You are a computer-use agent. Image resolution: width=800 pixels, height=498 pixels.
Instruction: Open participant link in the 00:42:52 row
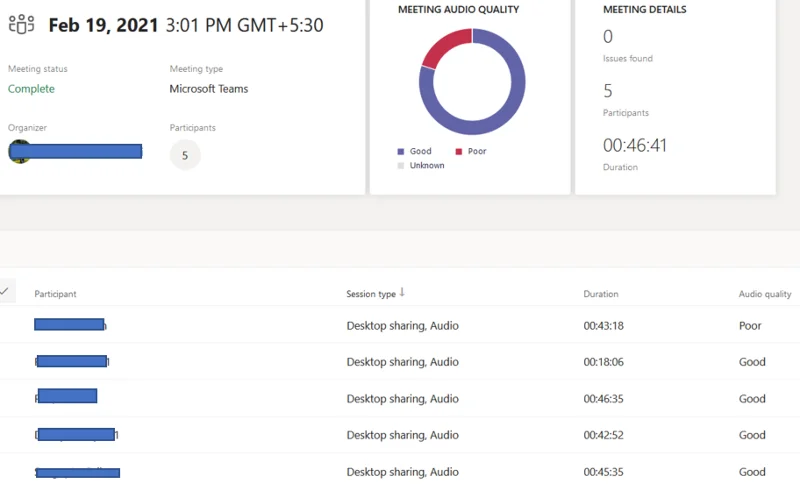click(77, 435)
